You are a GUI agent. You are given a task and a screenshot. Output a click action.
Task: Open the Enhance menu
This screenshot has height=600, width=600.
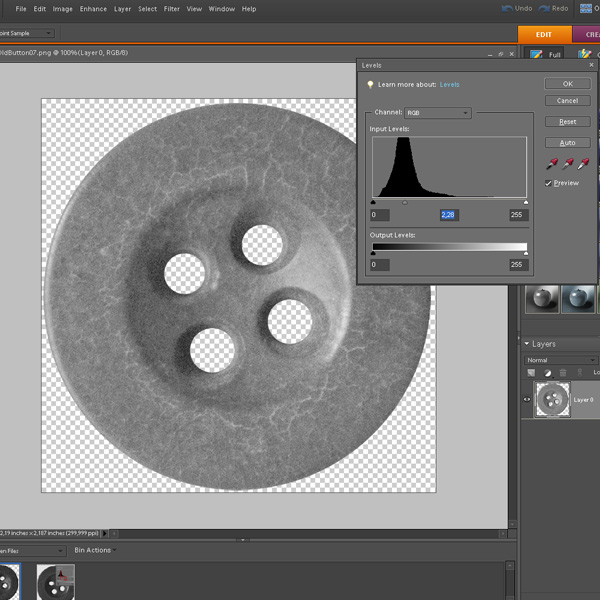coord(93,9)
